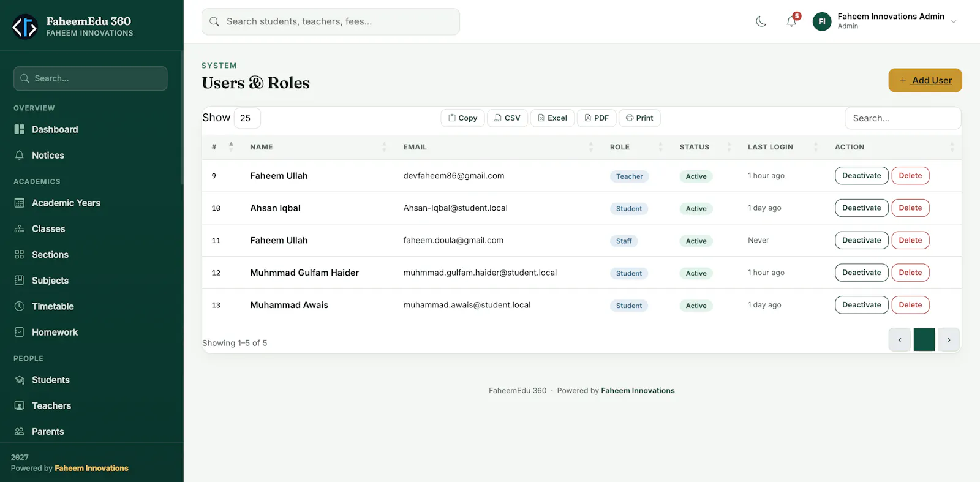Click the table Search field on the right
980x482 pixels.
pyautogui.click(x=903, y=118)
